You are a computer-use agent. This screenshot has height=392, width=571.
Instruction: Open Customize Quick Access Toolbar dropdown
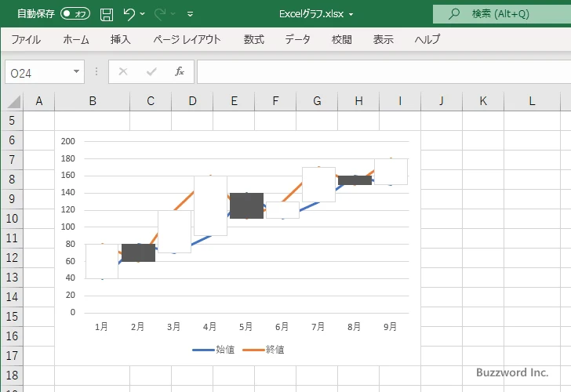[190, 14]
